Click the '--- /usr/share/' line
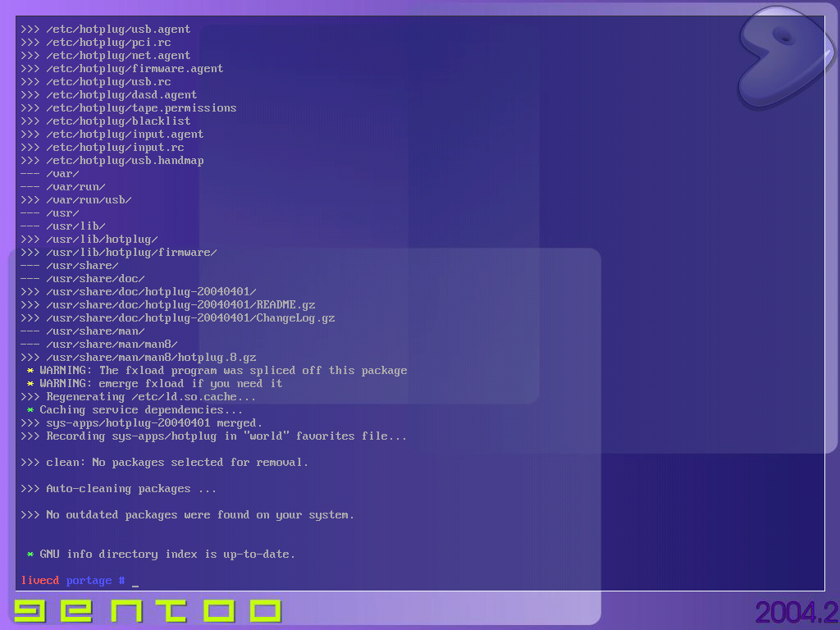Viewport: 840px width, 630px height. [x=70, y=266]
